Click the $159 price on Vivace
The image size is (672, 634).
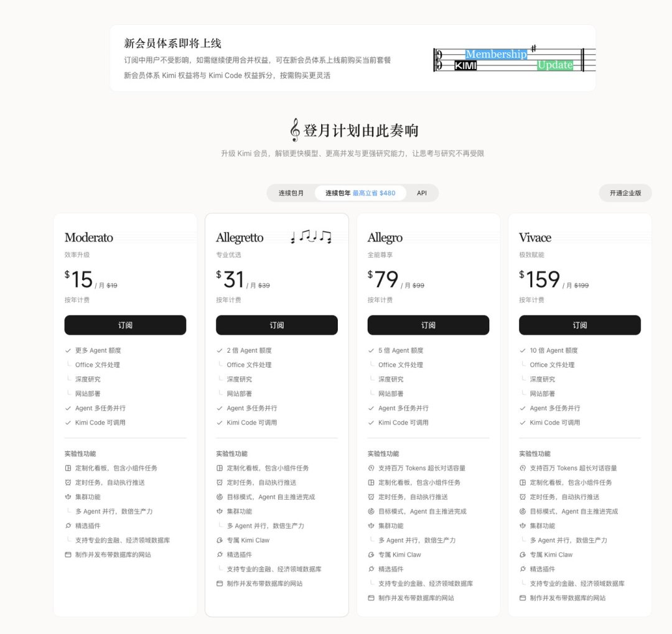pyautogui.click(x=539, y=279)
